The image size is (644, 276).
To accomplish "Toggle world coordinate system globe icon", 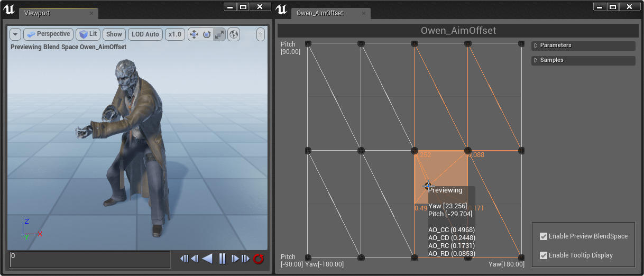I will pyautogui.click(x=234, y=34).
